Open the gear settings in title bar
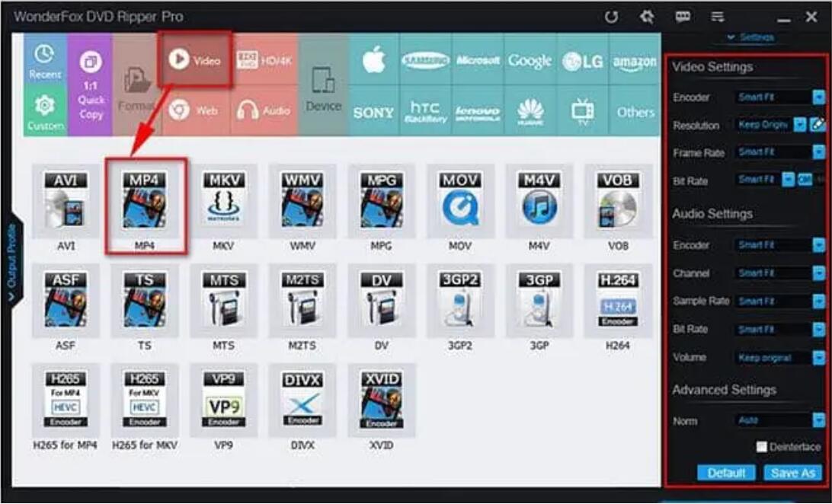 647,17
